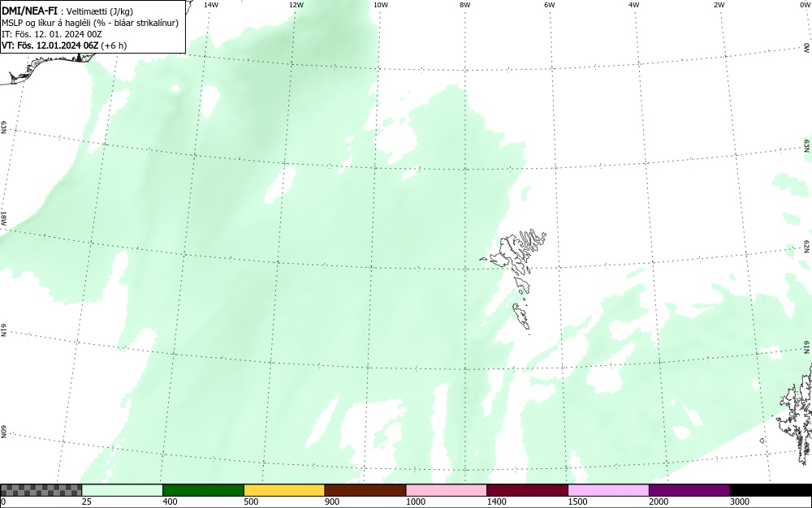Image resolution: width=812 pixels, height=508 pixels.
Task: Click the '8W' longitude label
Action: tap(465, 5)
